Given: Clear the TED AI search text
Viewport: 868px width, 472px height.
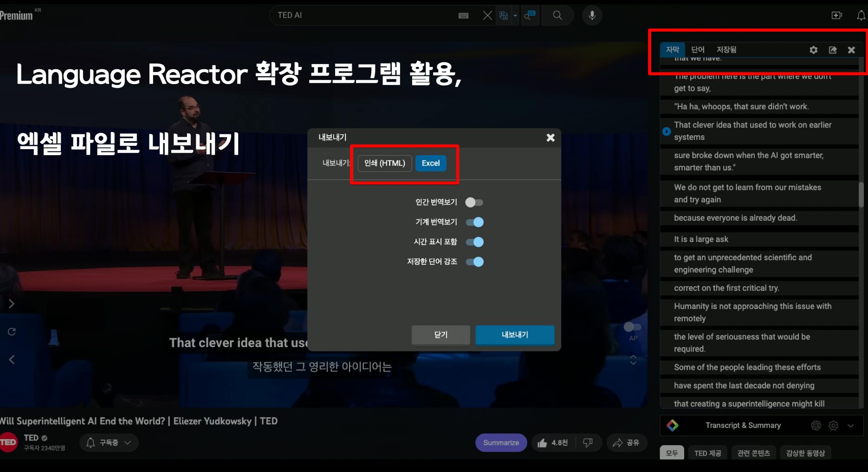Looking at the screenshot, I should [x=487, y=15].
